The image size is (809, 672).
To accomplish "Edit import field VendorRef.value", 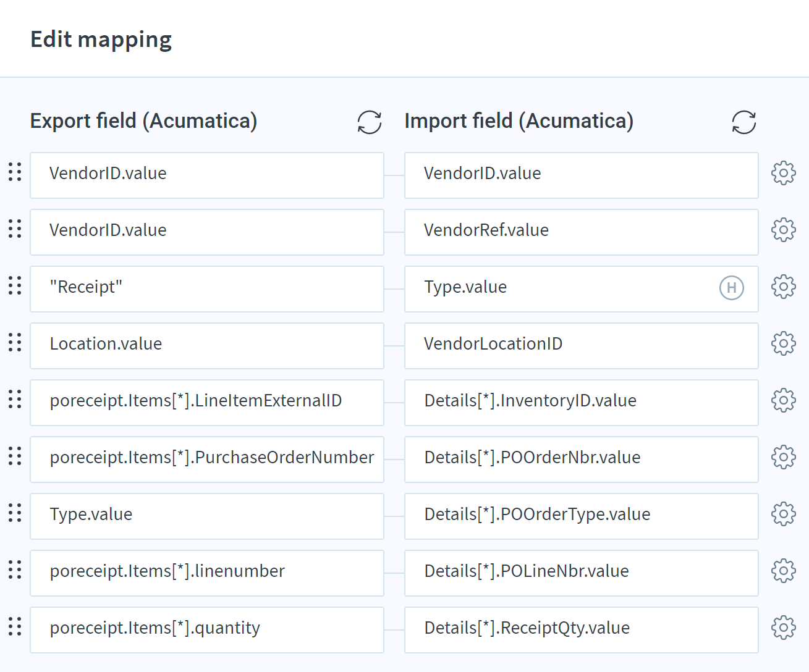I will click(582, 232).
